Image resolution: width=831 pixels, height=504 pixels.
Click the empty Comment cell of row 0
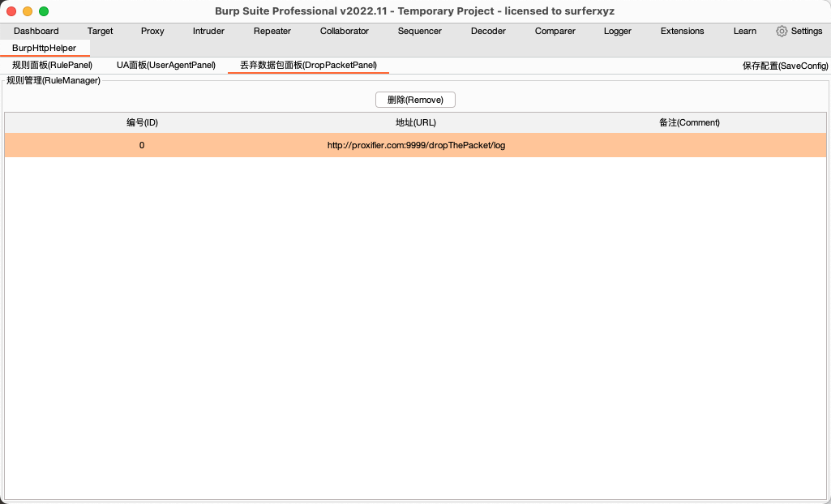pos(689,145)
